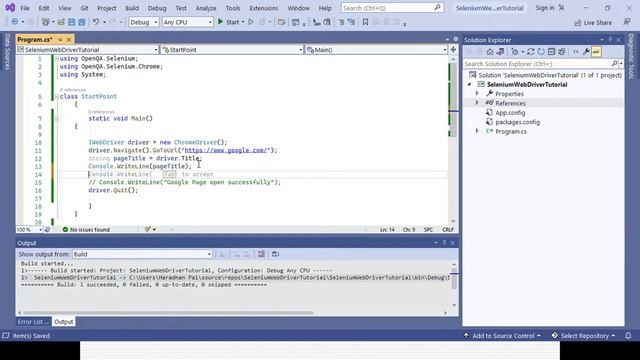
Task: Click the comment selected lines icon
Action: pos(341,22)
